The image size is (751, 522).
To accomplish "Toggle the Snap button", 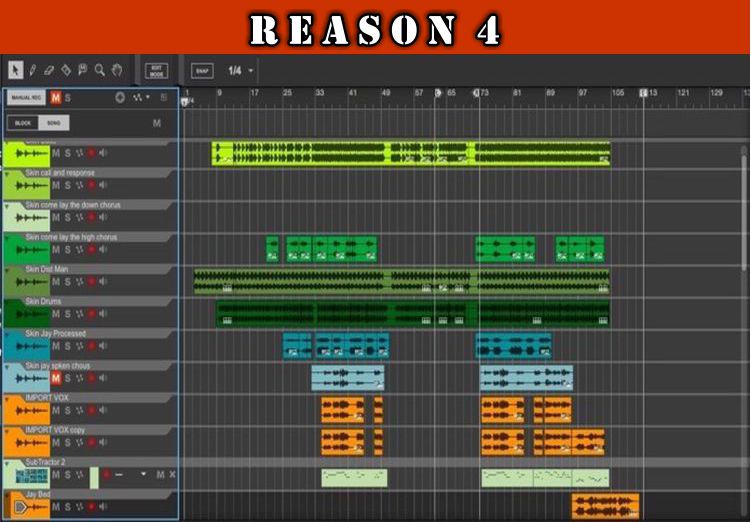I will [202, 71].
